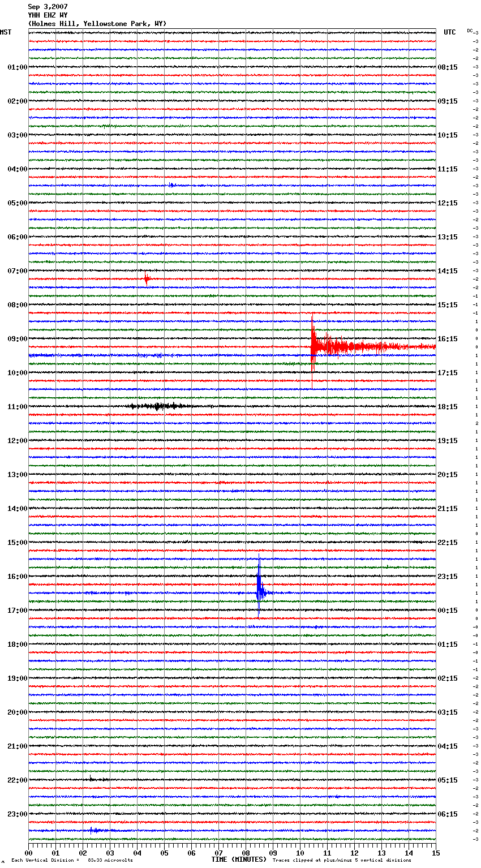Click the '02:00' MST time label
481x868 pixels.
click(18, 101)
